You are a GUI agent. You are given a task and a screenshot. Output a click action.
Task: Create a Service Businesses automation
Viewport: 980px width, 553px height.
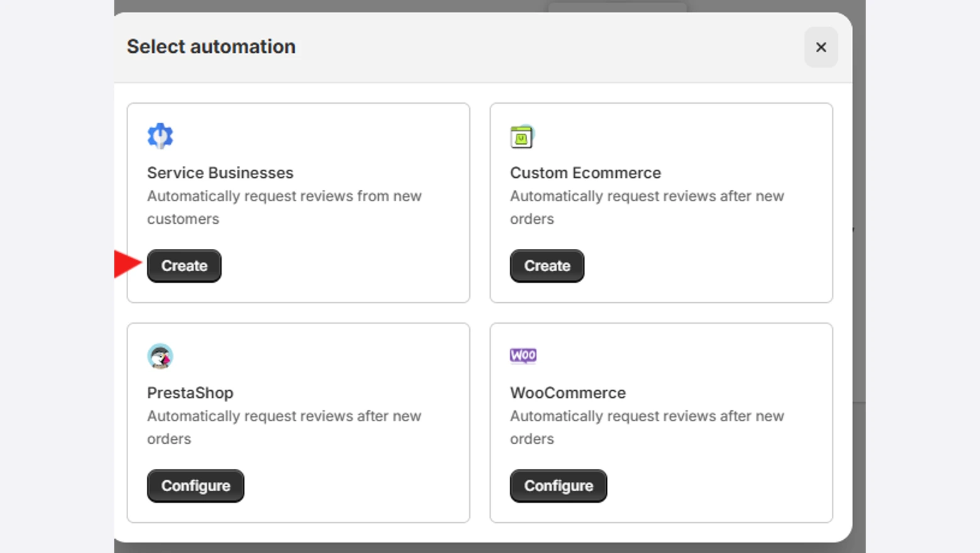184,266
